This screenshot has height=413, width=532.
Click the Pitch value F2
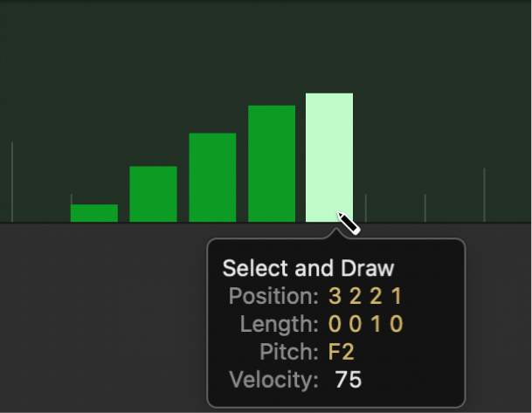342,352
